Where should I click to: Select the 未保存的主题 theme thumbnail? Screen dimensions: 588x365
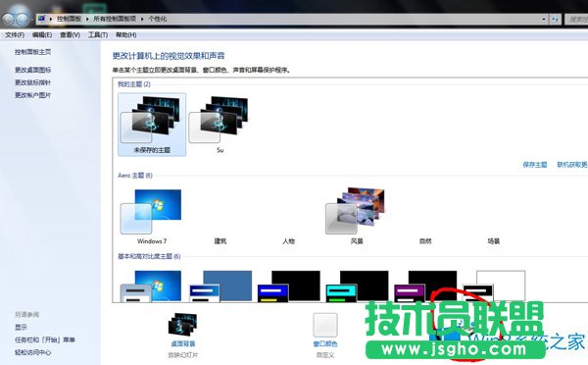pyautogui.click(x=152, y=125)
